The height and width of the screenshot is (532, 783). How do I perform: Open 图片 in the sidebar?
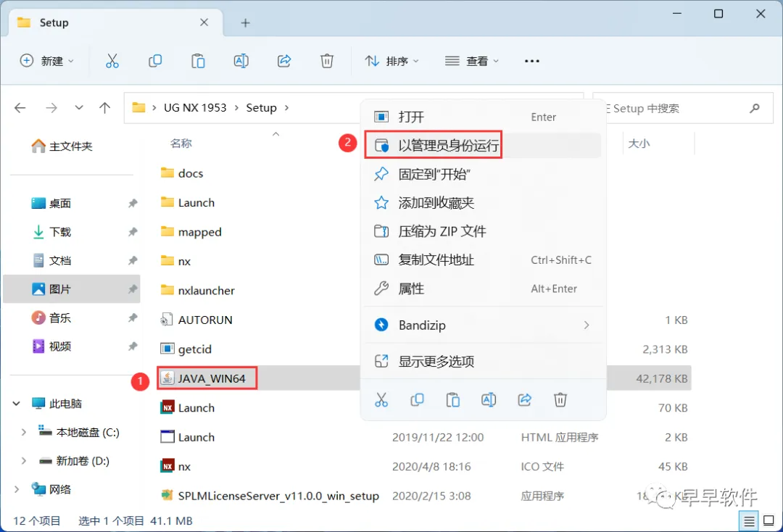click(x=72, y=289)
